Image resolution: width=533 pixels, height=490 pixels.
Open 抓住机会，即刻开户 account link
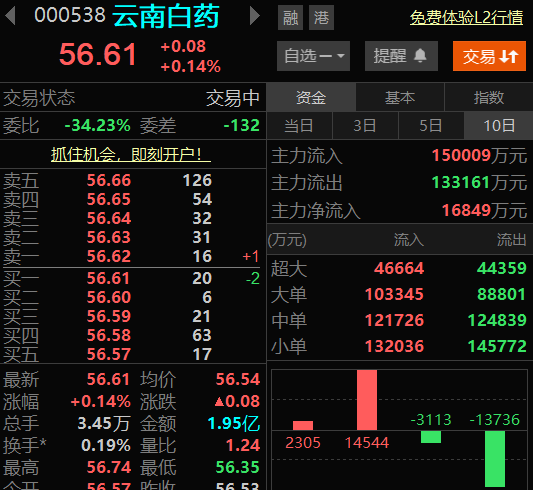pyautogui.click(x=131, y=155)
